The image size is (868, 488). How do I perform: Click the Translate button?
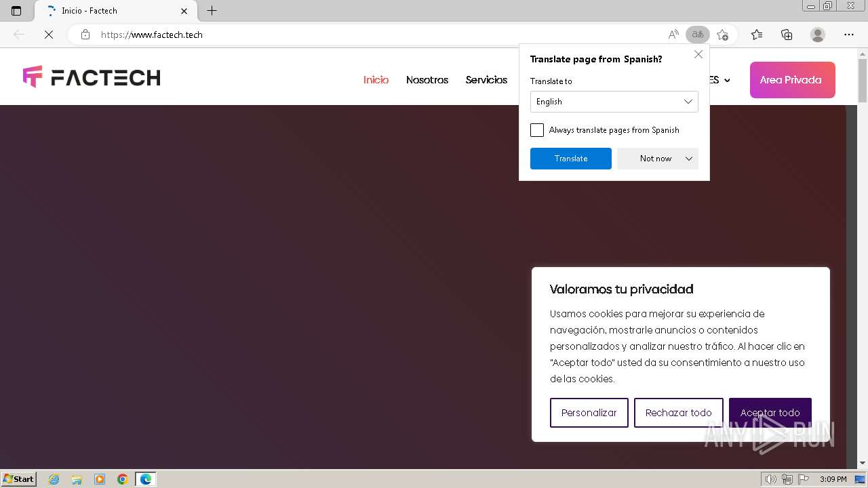click(x=571, y=159)
